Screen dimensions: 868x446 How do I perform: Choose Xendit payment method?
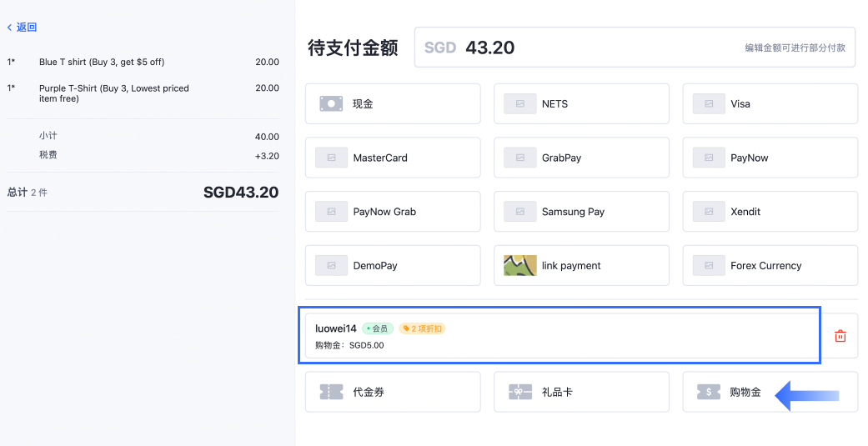[770, 212]
